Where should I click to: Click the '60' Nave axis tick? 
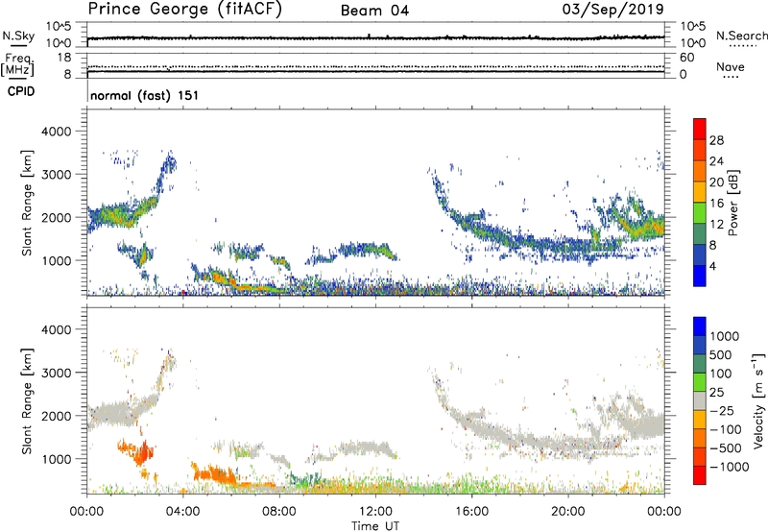[x=686, y=58]
